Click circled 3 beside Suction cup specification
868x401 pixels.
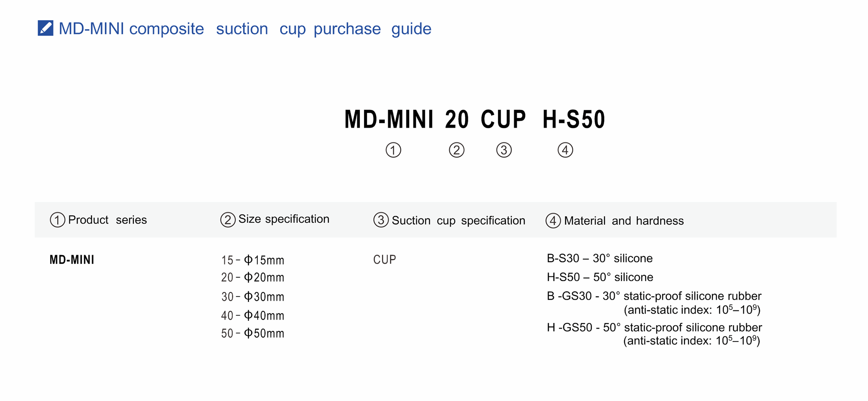click(381, 220)
